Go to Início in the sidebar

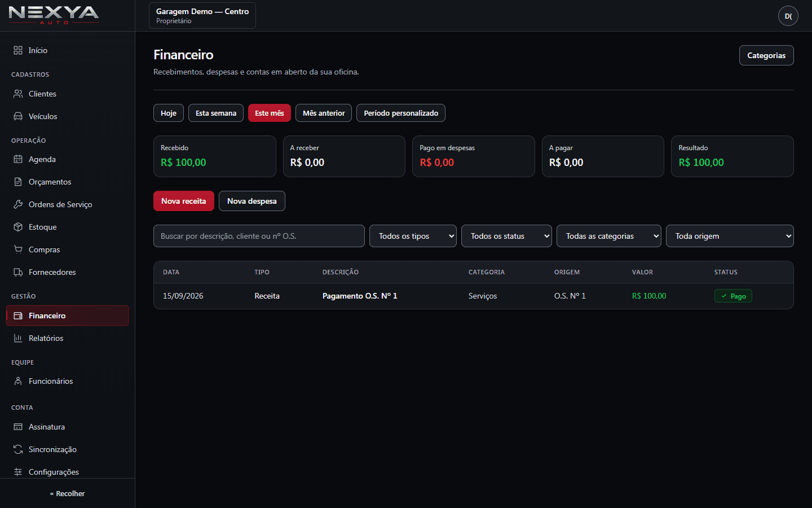click(x=67, y=50)
